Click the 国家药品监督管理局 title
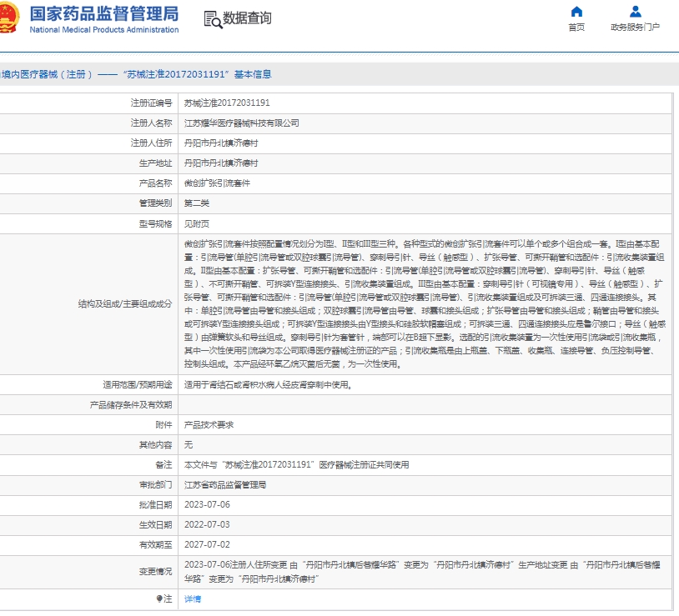Screen dimensions: 679x616 point(104,14)
